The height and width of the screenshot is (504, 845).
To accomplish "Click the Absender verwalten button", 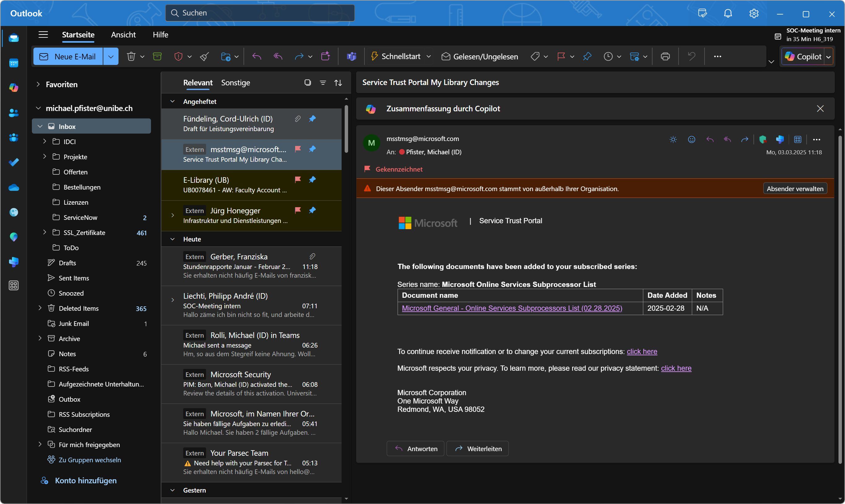I will [795, 189].
